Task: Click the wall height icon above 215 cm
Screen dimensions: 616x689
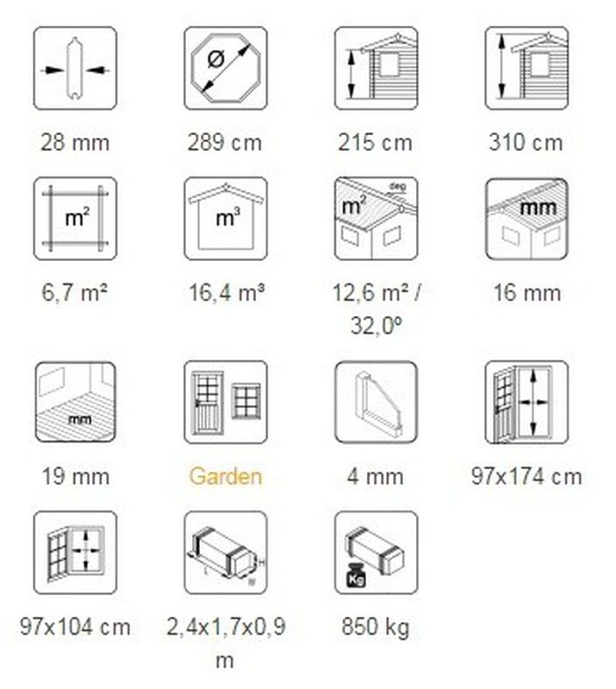Action: click(376, 68)
